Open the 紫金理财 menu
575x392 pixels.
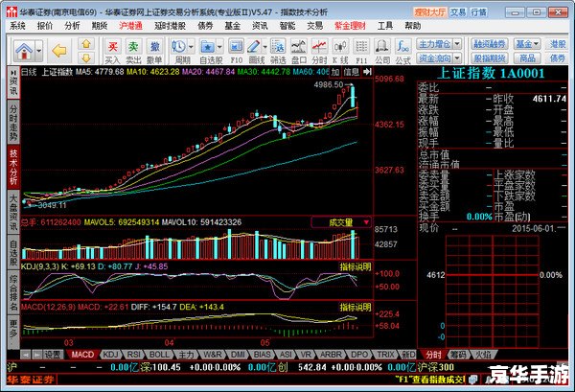coord(350,26)
